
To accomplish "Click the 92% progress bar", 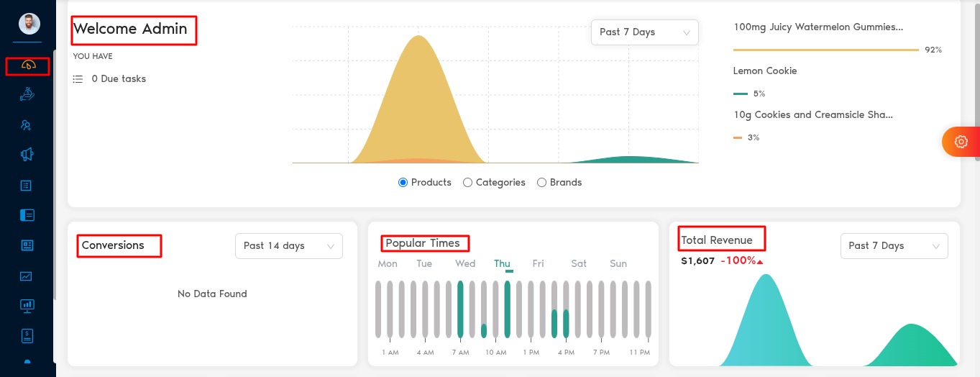I will coord(826,50).
